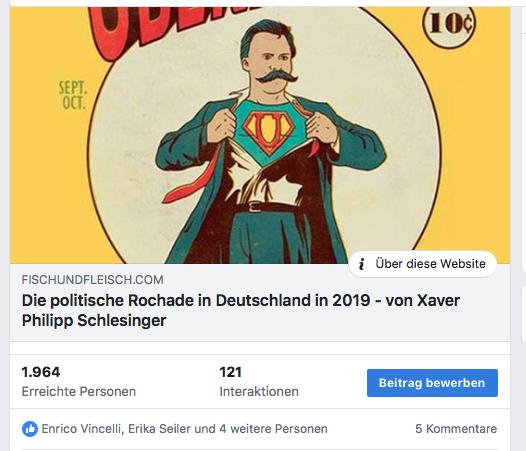This screenshot has height=451, width=526.
Task: Show the 4 weitere Personen who reacted
Action: [x=273, y=429]
